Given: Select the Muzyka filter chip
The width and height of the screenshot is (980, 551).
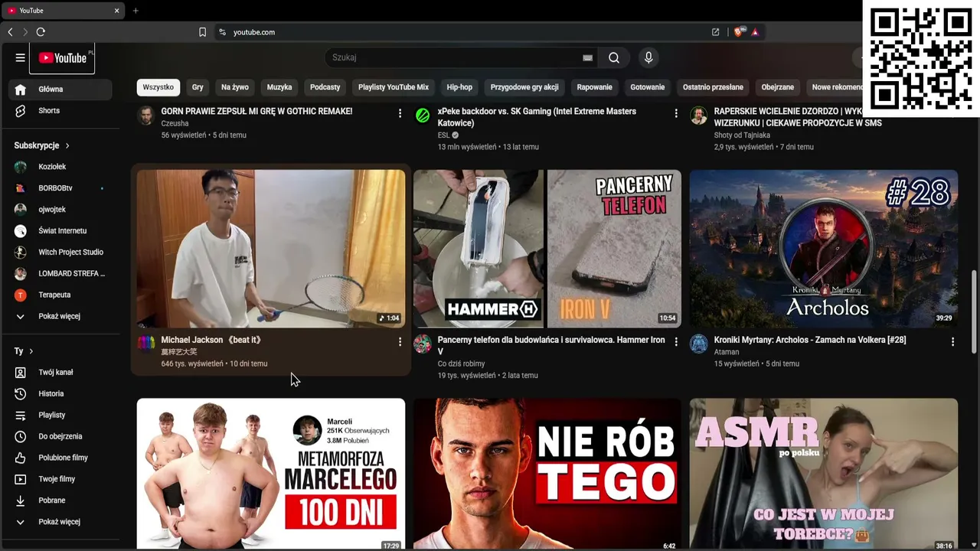Looking at the screenshot, I should 279,87.
